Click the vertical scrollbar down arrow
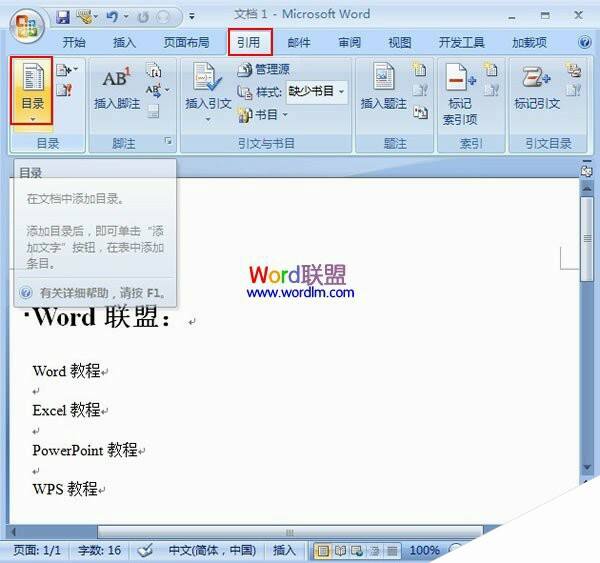 tap(587, 468)
